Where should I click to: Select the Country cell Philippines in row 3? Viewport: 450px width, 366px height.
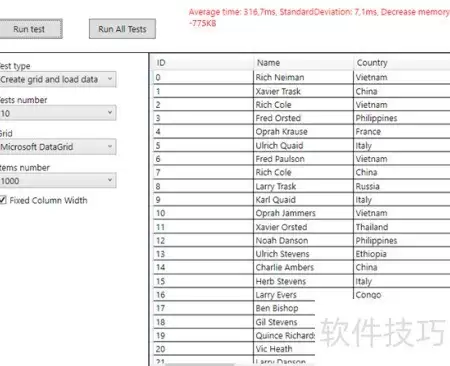coord(402,118)
